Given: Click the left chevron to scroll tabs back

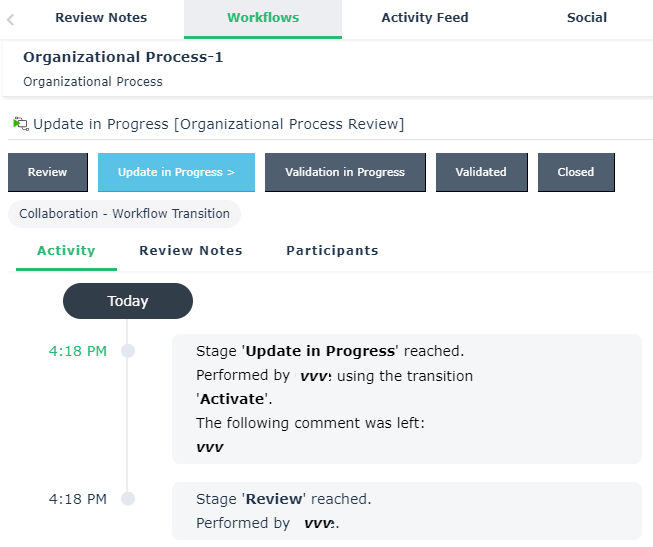Looking at the screenshot, I should pos(11,18).
